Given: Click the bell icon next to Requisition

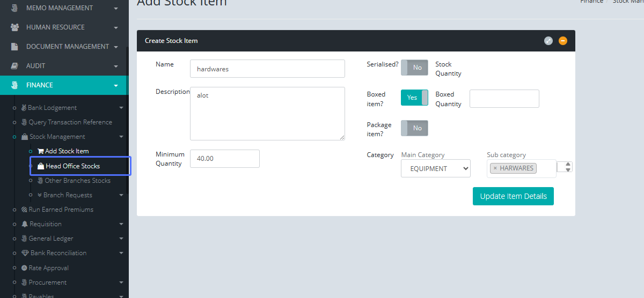Looking at the screenshot, I should pyautogui.click(x=25, y=224).
